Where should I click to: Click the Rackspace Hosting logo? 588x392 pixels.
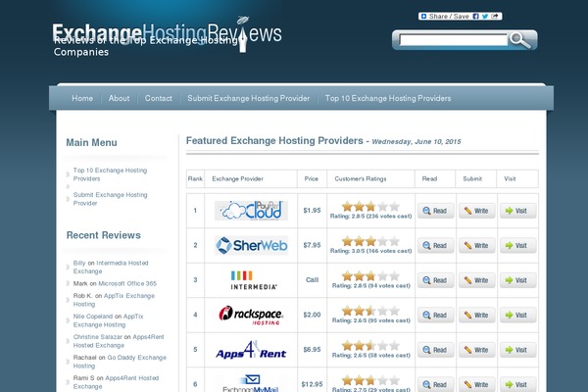click(x=251, y=315)
